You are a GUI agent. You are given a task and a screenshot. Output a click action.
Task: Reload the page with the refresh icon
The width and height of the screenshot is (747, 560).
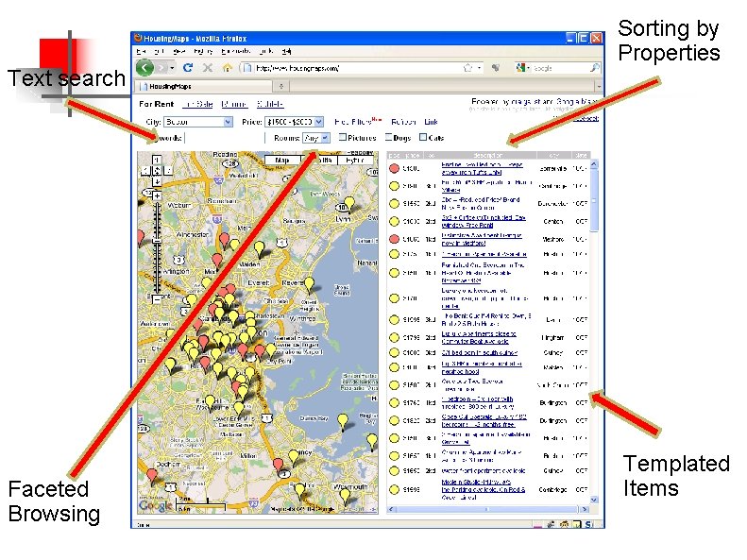point(188,68)
